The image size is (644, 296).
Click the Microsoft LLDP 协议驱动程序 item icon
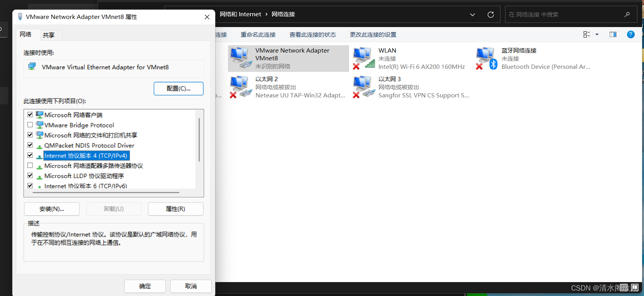(39, 177)
